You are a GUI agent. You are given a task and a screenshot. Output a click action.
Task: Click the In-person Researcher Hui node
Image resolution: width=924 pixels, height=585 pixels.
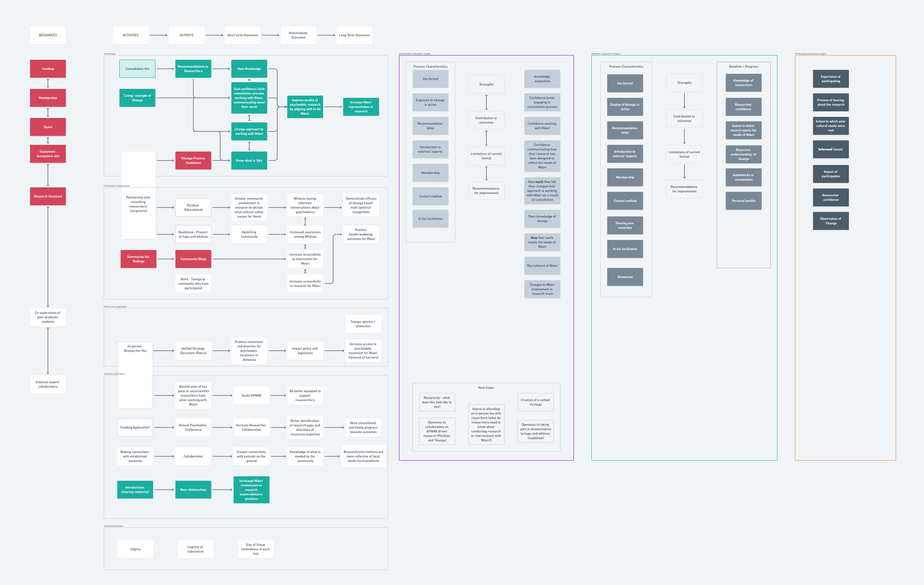tap(135, 375)
